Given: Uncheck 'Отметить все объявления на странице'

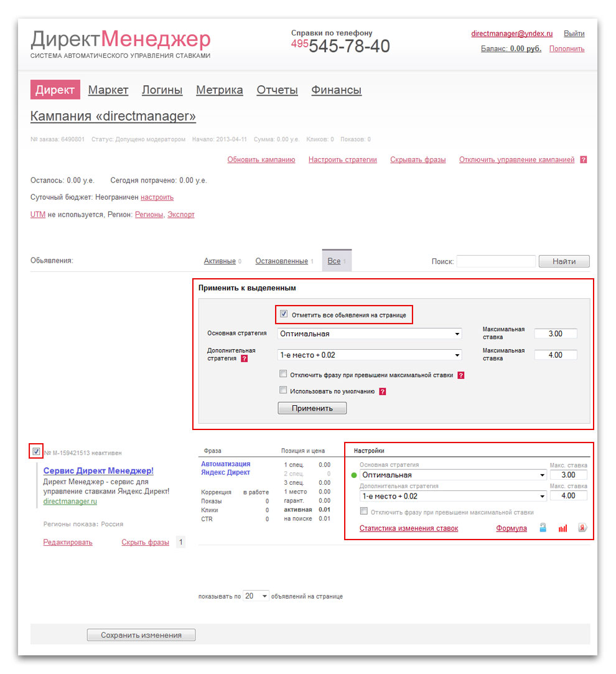Looking at the screenshot, I should pyautogui.click(x=284, y=315).
